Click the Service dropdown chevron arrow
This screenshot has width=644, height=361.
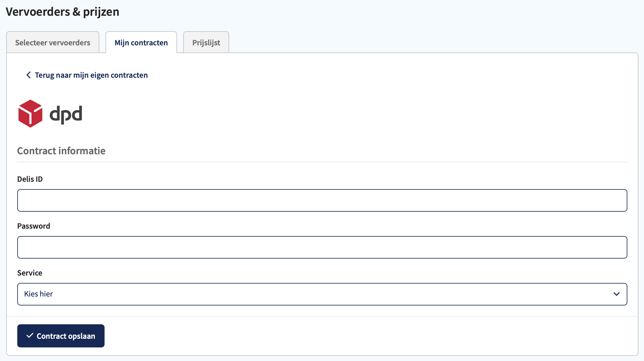[616, 294]
